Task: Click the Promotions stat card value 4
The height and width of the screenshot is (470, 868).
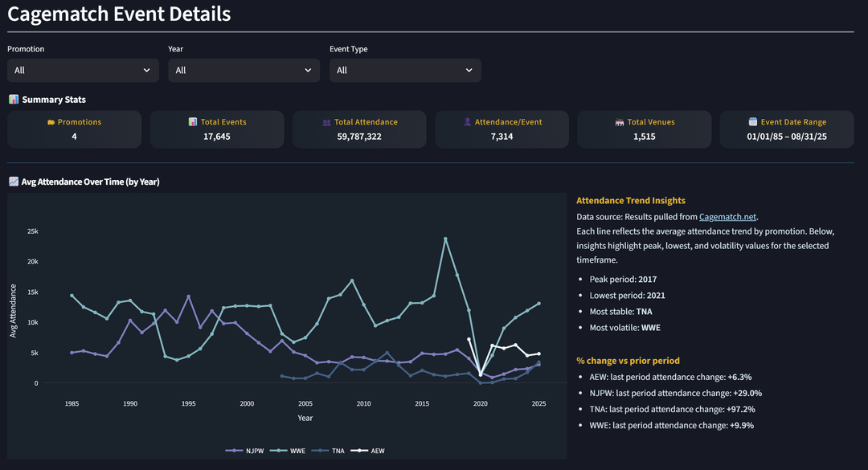Action: pos(74,137)
